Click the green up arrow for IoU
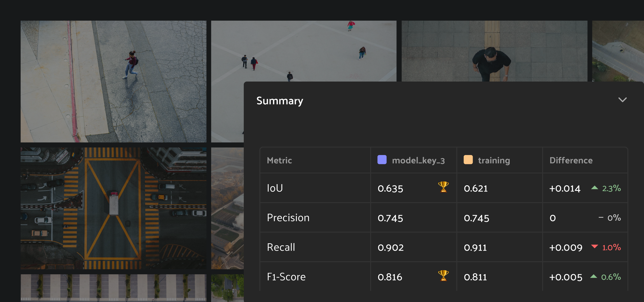The width and height of the screenshot is (644, 302). coord(594,187)
